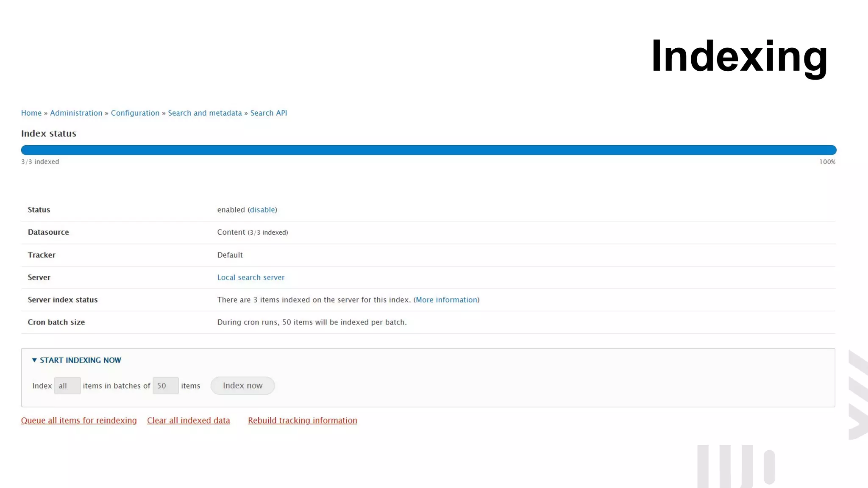Open Configuration breadcrumb link
The image size is (868, 488).
coord(135,113)
